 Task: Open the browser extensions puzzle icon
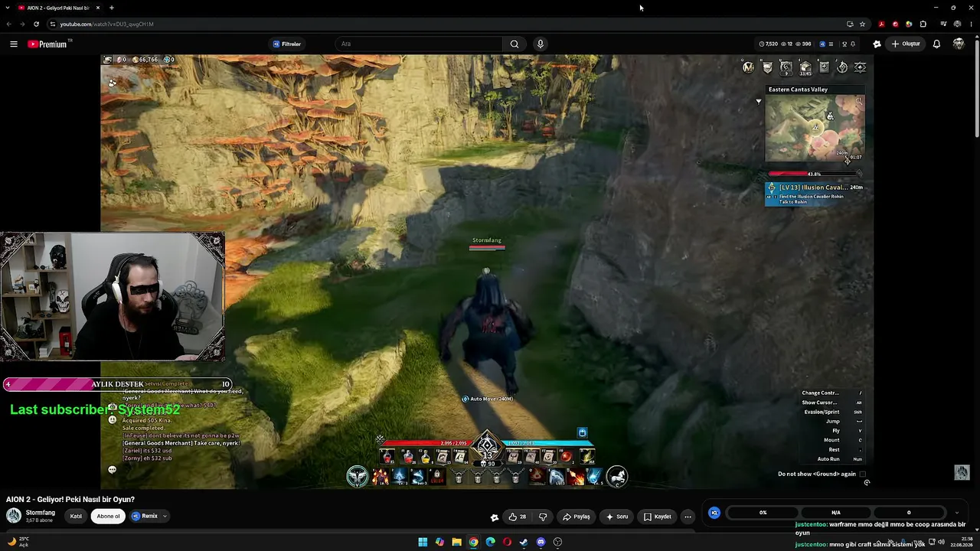click(923, 24)
